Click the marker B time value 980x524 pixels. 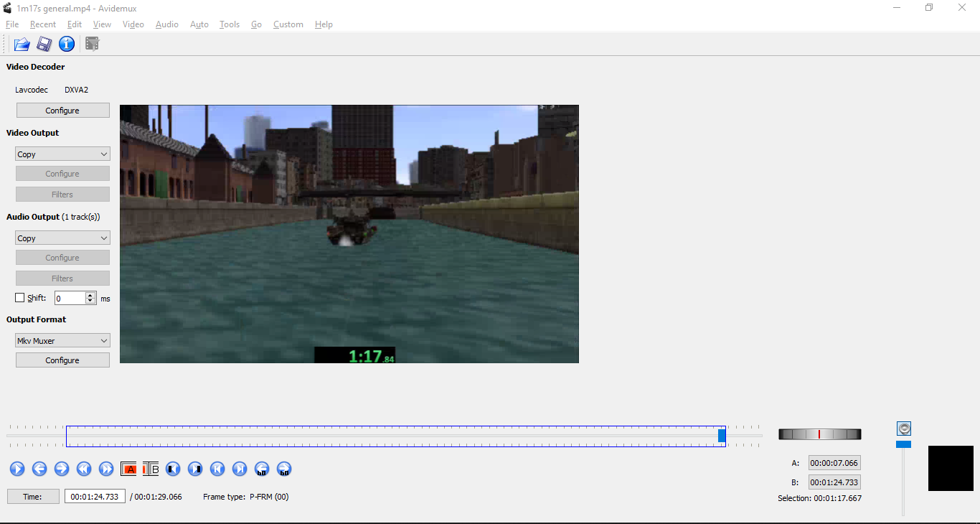pos(834,482)
